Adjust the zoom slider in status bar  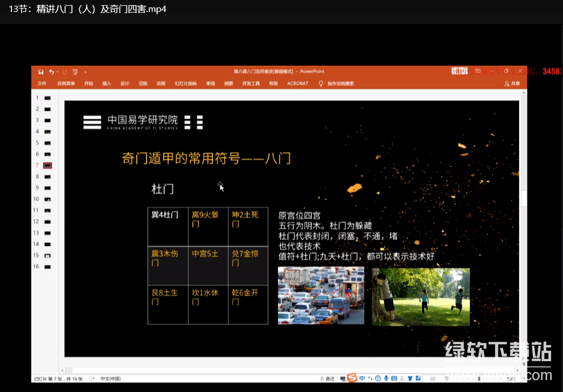[x=479, y=379]
